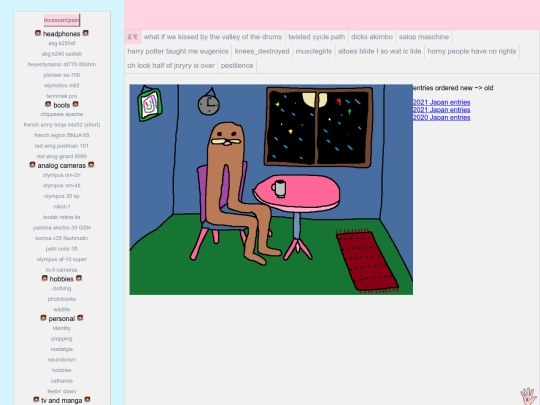Open the olympus 35 sp link

tap(62, 196)
